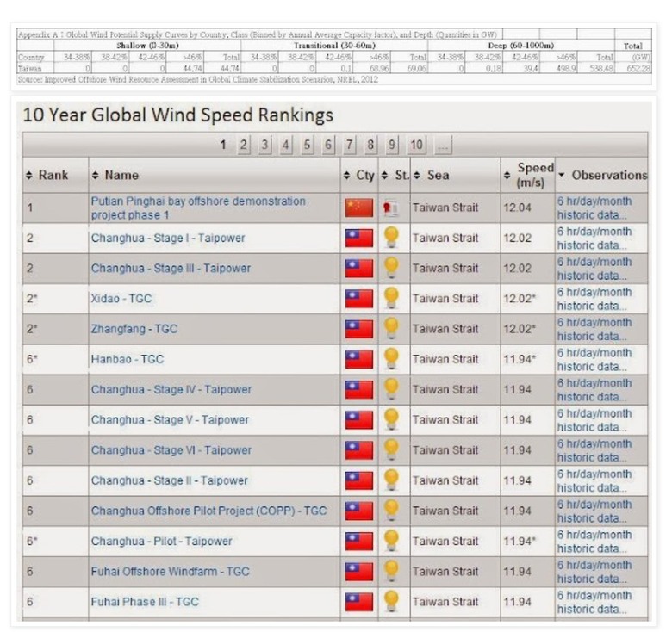The image size is (672, 632).
Task: Sort table by Observations column
Action: tap(602, 175)
